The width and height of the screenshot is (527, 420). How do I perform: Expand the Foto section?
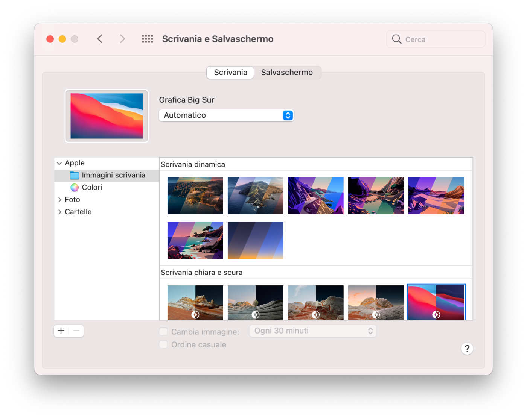(x=59, y=200)
